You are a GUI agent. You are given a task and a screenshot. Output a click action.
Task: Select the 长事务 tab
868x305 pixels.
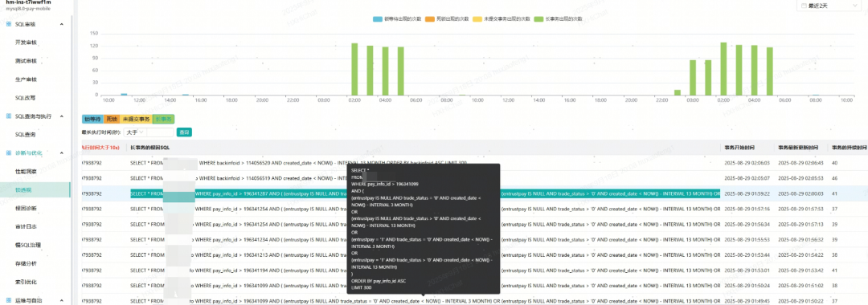[x=163, y=119]
